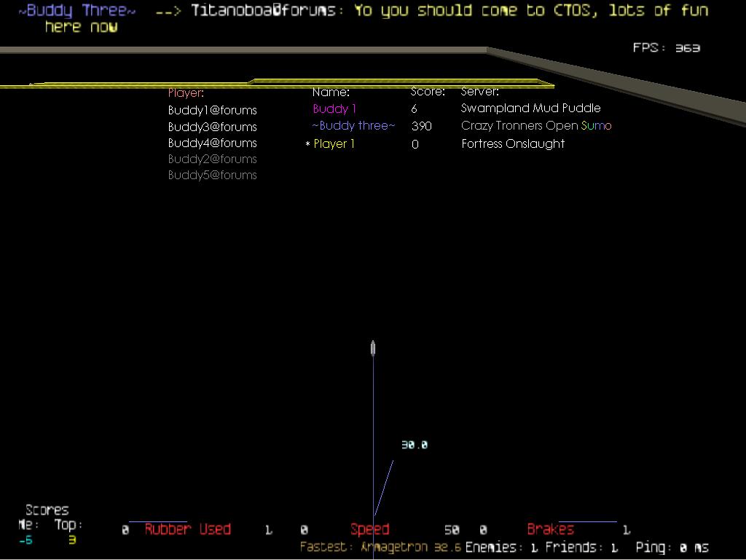The height and width of the screenshot is (560, 746).
Task: Click the ~Buddy three~ name entry
Action: click(x=353, y=125)
